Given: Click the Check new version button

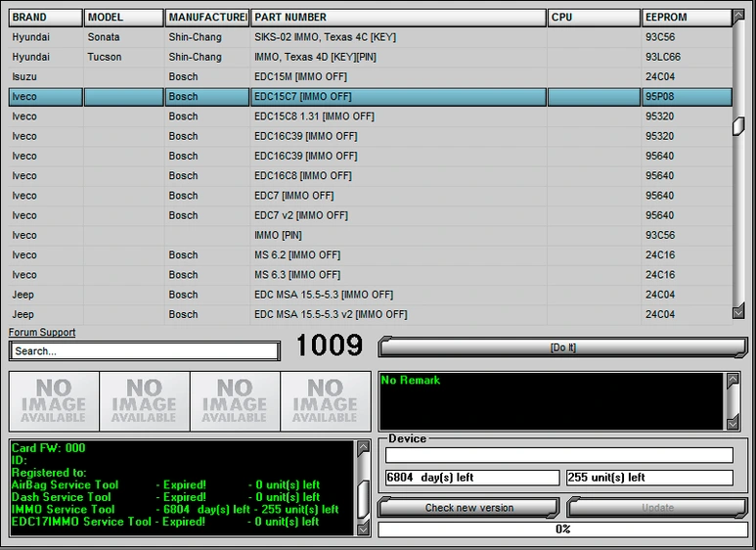Looking at the screenshot, I should pyautogui.click(x=469, y=508).
